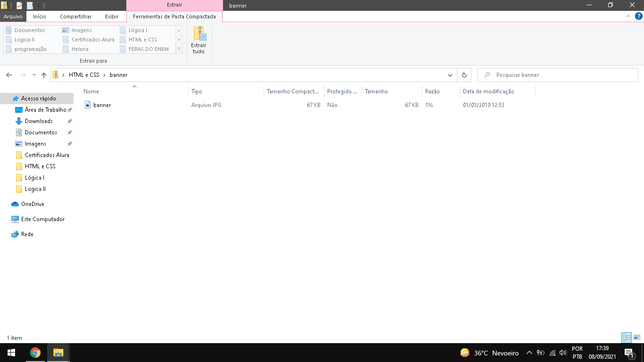Launch Google Chrome from taskbar
Image resolution: width=644 pixels, height=362 pixels.
[35, 353]
